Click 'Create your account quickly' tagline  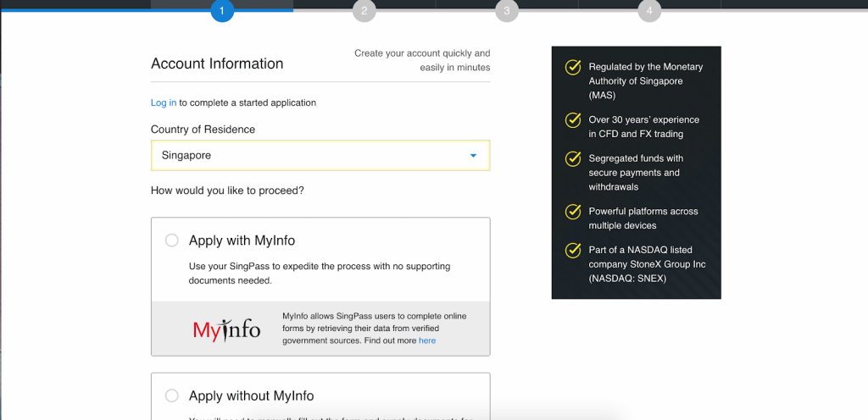tap(422, 61)
